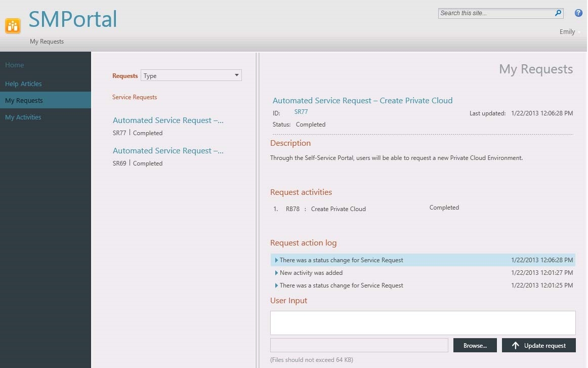This screenshot has height=368, width=588.
Task: Open the SR77 Automated Service Request in list
Action: (x=168, y=120)
